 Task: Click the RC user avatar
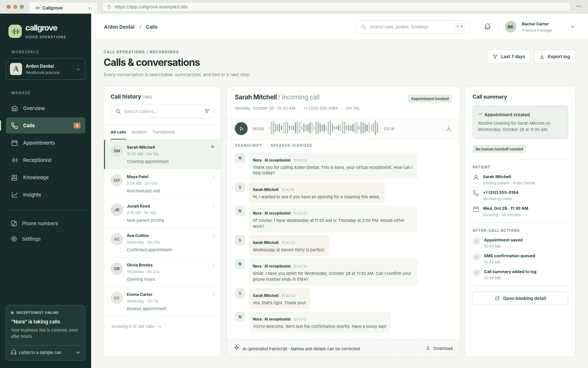(x=510, y=27)
